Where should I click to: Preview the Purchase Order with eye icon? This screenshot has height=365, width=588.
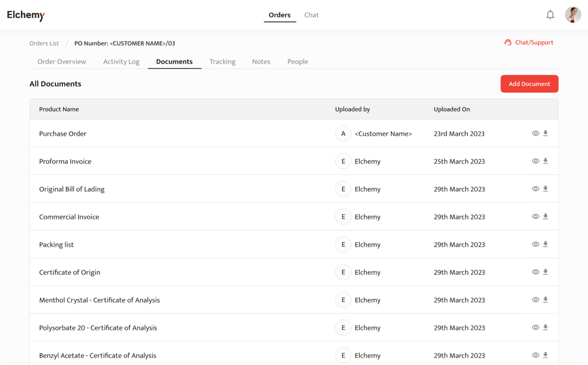(x=535, y=133)
